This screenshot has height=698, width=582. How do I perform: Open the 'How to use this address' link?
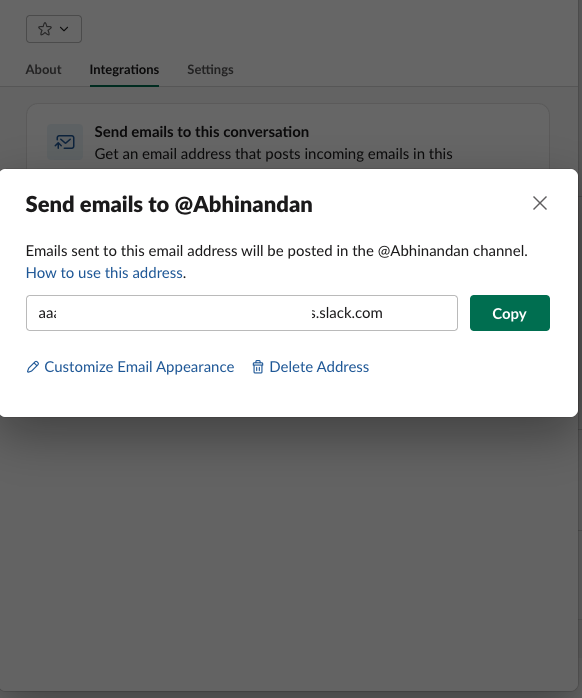pos(104,273)
